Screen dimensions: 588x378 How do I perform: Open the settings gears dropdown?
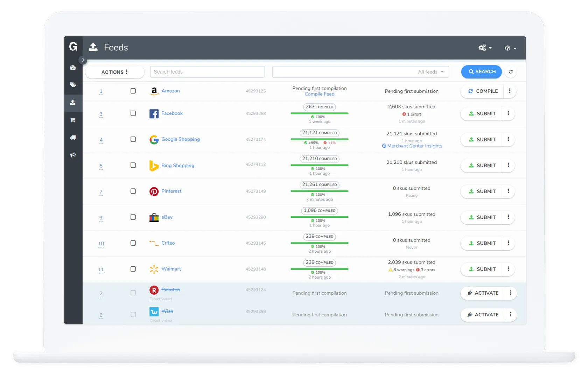[485, 48]
